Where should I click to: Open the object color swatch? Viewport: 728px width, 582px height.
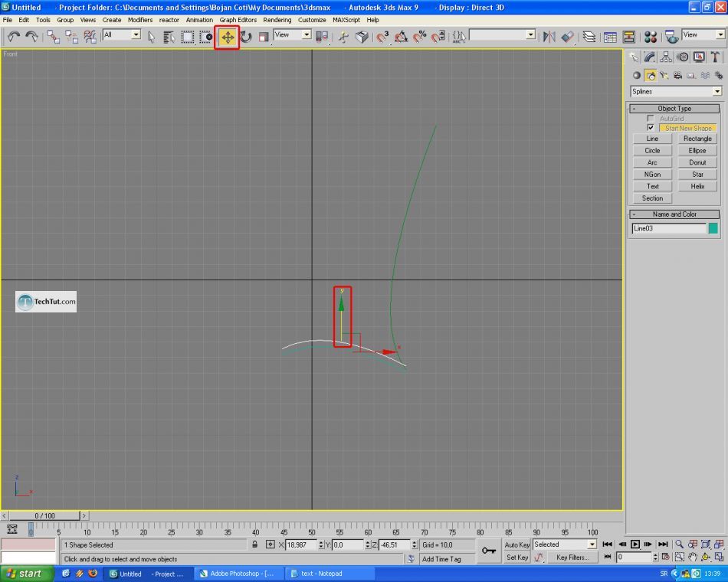click(713, 228)
